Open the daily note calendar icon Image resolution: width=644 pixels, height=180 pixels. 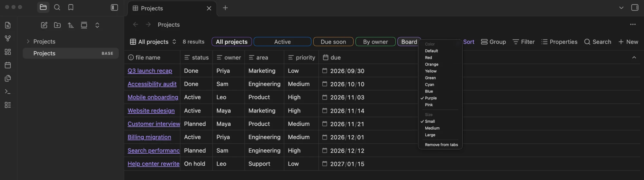pyautogui.click(x=8, y=65)
